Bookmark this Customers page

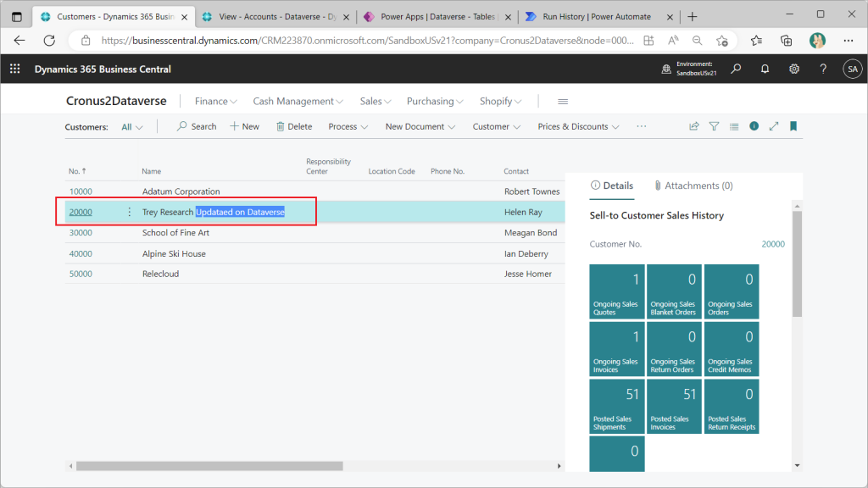[x=793, y=126]
